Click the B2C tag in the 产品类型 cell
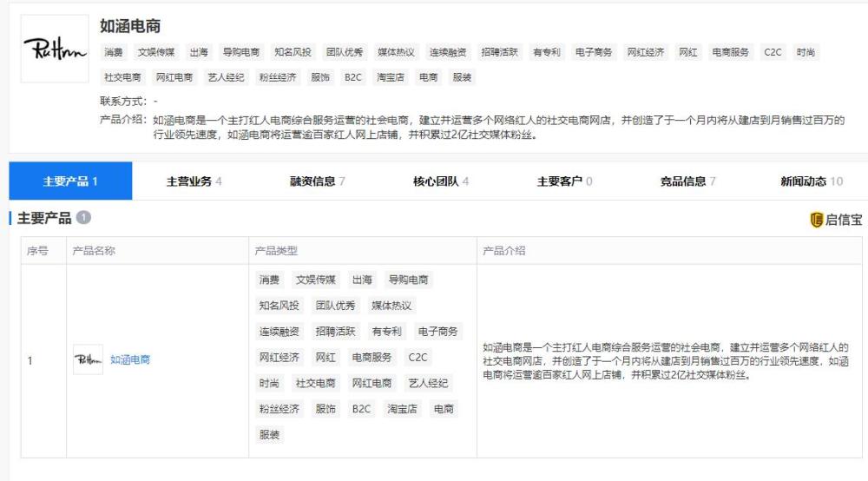Viewport: 868px width, 481px height. point(361,408)
